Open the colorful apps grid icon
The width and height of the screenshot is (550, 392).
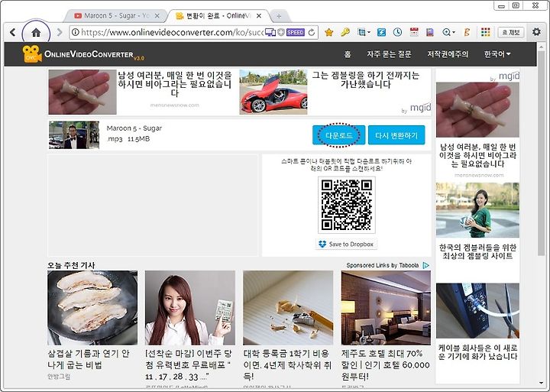(486, 32)
